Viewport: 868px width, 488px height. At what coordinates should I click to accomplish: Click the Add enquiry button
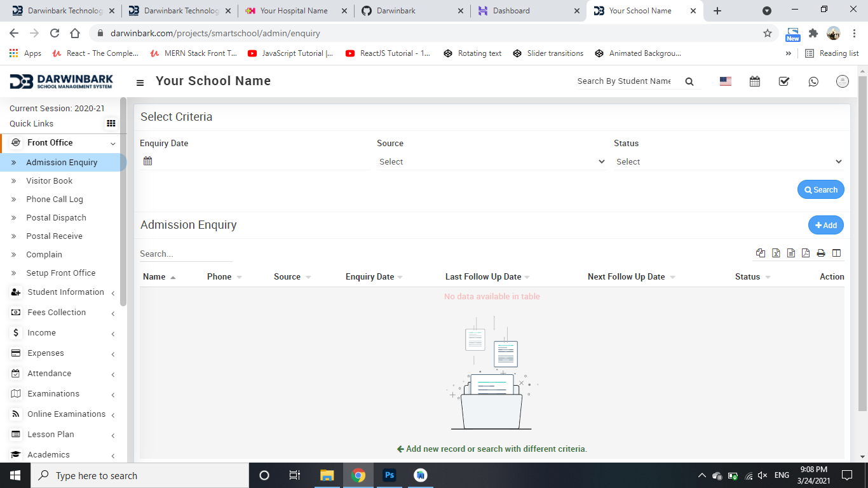[x=825, y=225]
